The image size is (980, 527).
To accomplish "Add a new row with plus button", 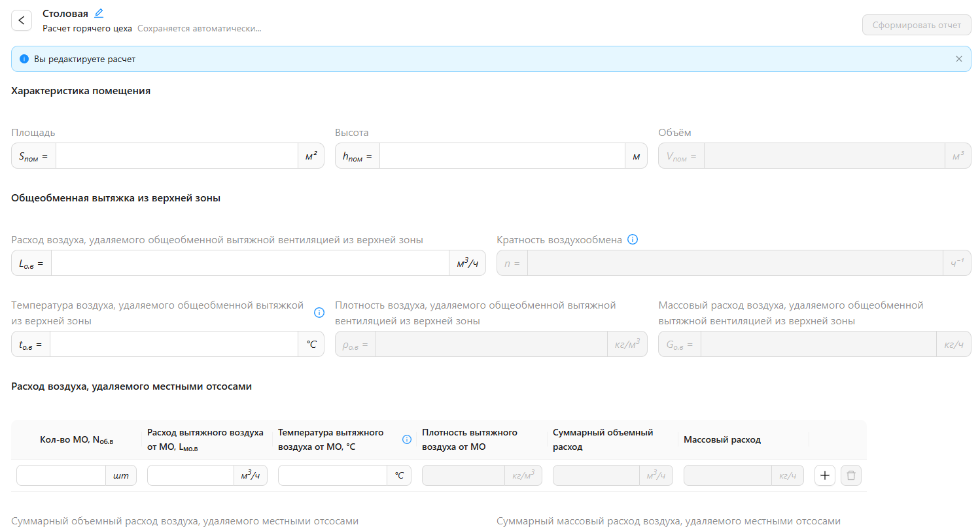I will 824,475.
